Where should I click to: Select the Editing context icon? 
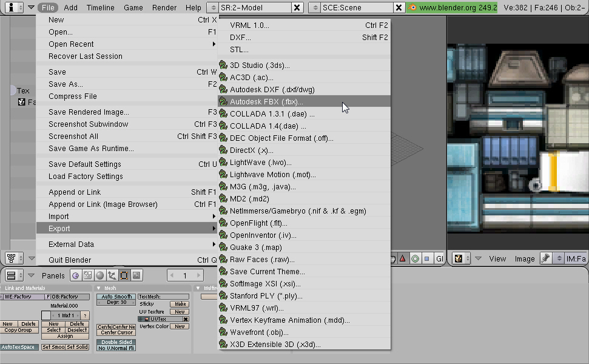(x=124, y=275)
